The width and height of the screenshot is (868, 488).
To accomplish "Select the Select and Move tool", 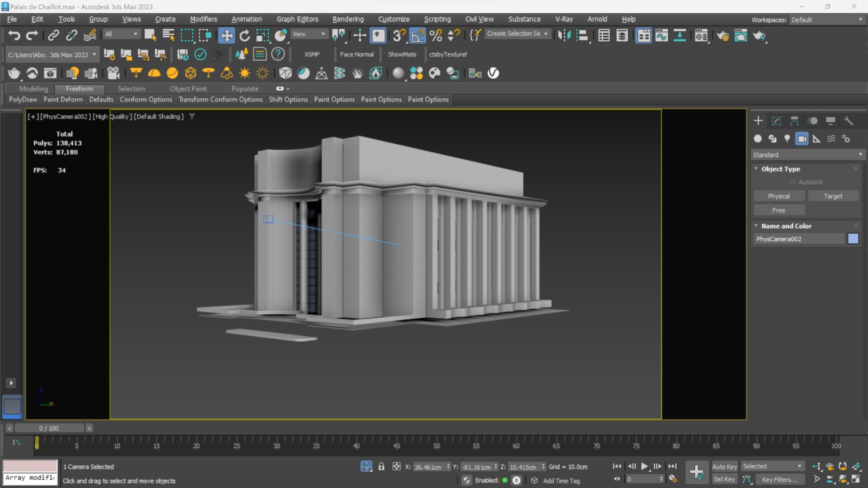I will pyautogui.click(x=226, y=36).
